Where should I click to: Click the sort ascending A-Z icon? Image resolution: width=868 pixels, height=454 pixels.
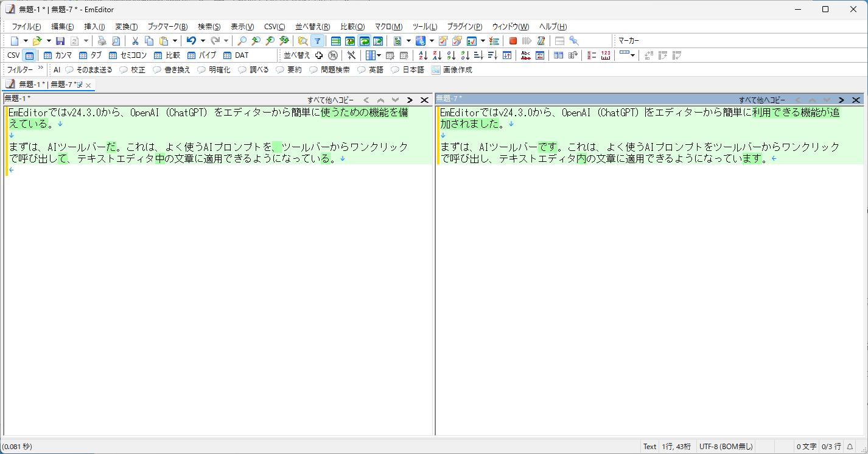point(423,55)
